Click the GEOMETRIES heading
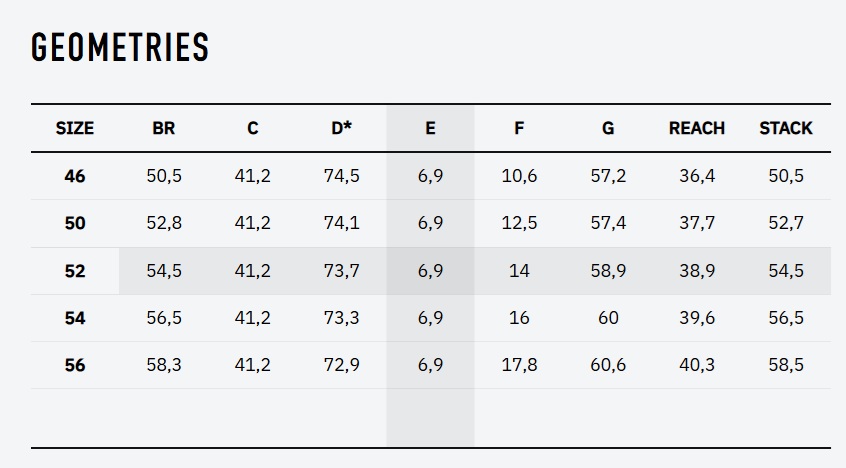The height and width of the screenshot is (468, 846). click(x=120, y=48)
